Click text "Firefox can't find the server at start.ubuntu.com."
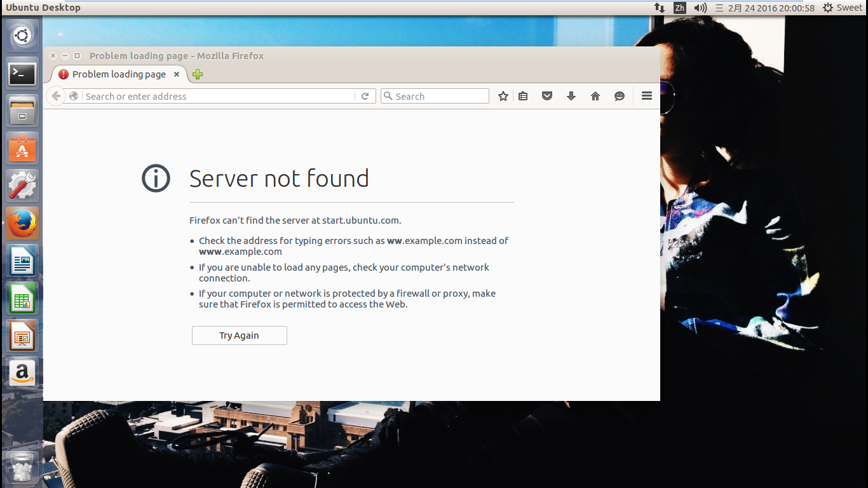This screenshot has height=488, width=868. coord(295,220)
